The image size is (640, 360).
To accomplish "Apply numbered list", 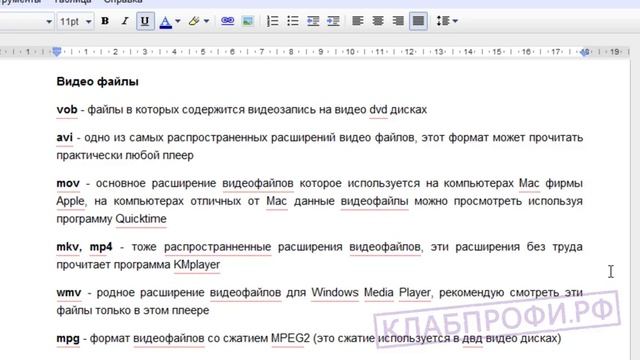I will 272,21.
